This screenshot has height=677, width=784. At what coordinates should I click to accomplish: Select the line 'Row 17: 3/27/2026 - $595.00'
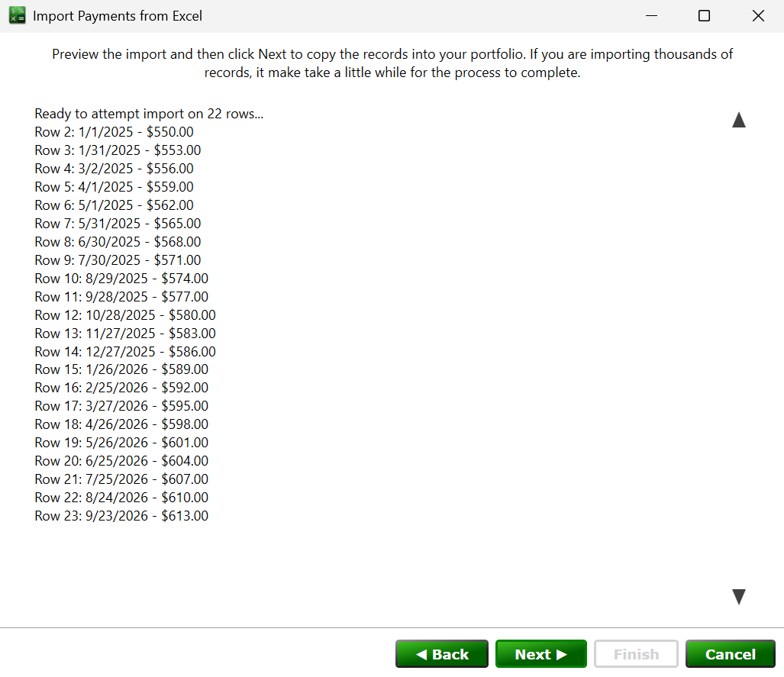[x=121, y=406]
